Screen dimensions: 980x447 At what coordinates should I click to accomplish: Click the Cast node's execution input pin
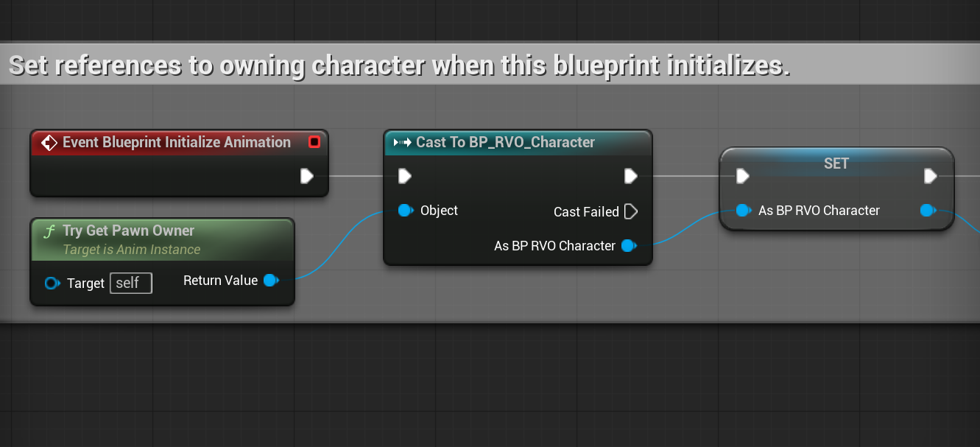(x=404, y=176)
